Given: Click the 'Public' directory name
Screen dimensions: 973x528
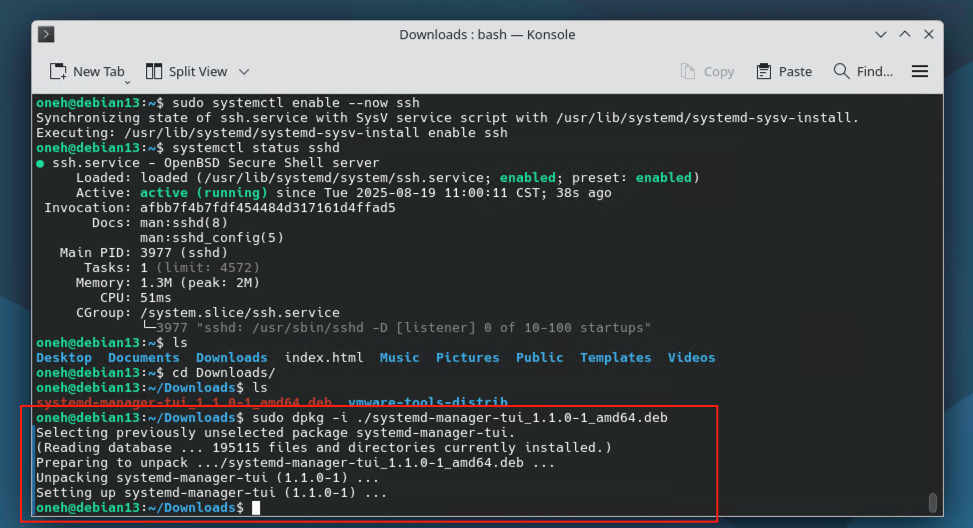Looking at the screenshot, I should (540, 357).
